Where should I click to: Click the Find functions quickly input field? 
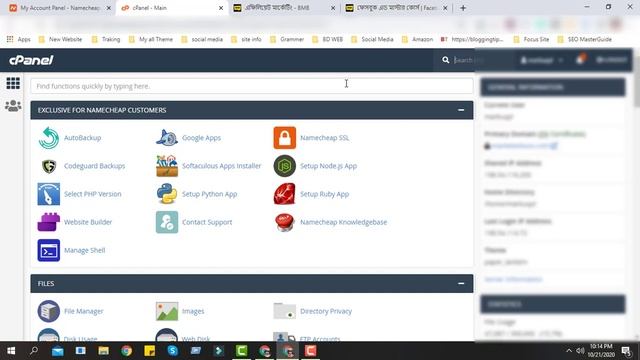pos(252,86)
